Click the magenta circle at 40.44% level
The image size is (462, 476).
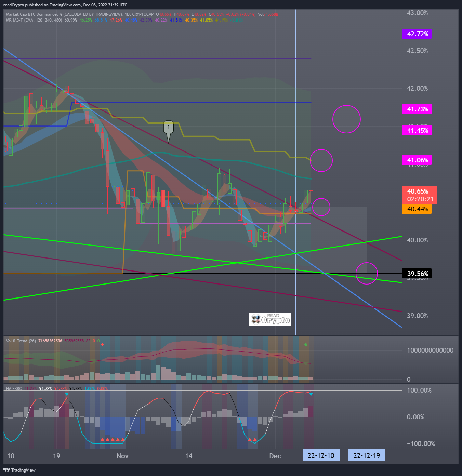click(x=321, y=207)
